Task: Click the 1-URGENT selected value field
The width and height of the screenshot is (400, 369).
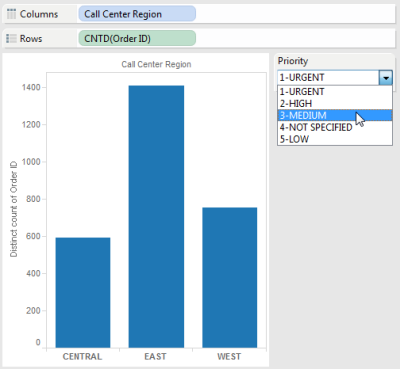Action: (328, 78)
